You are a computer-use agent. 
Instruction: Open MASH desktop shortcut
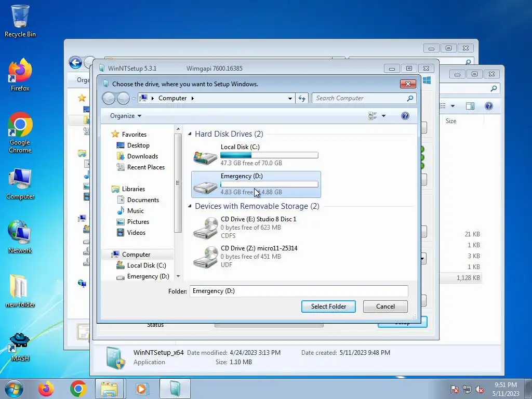point(20,347)
